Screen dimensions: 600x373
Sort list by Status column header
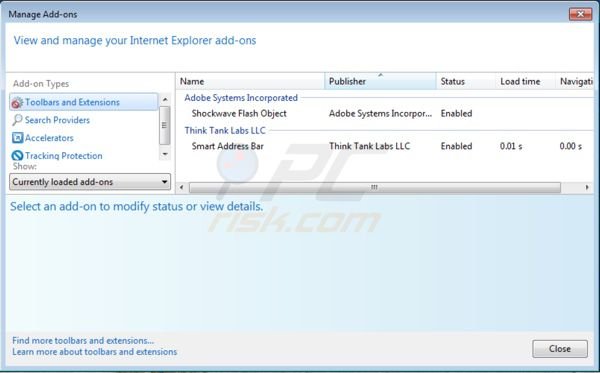466,81
